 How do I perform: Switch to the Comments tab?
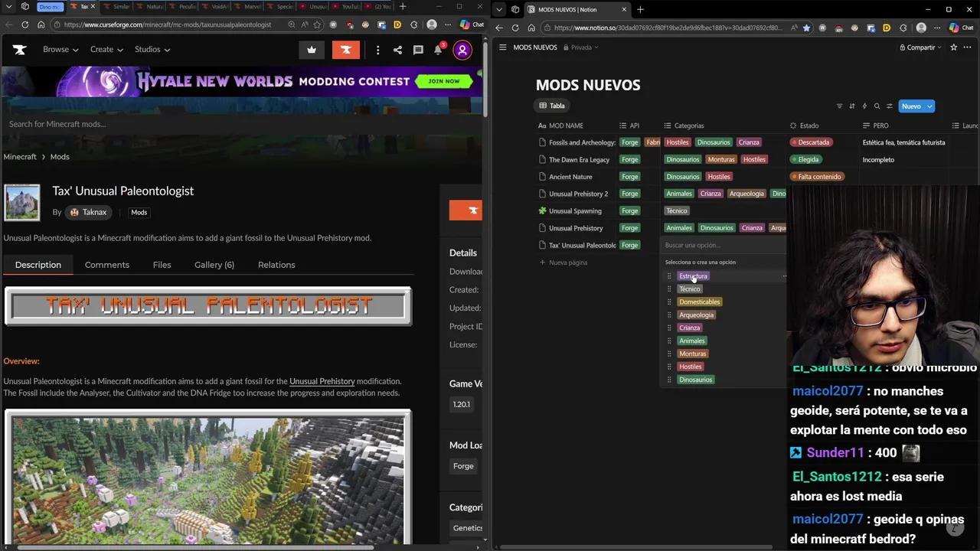(x=107, y=265)
